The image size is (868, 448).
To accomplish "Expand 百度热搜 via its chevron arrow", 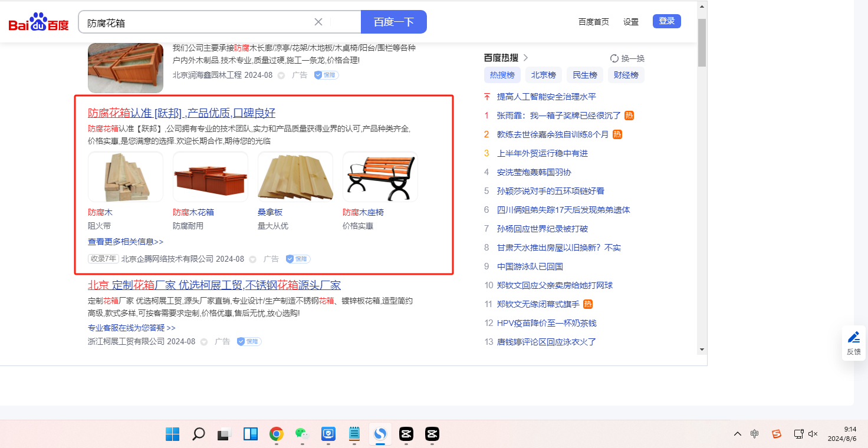I will coord(526,58).
